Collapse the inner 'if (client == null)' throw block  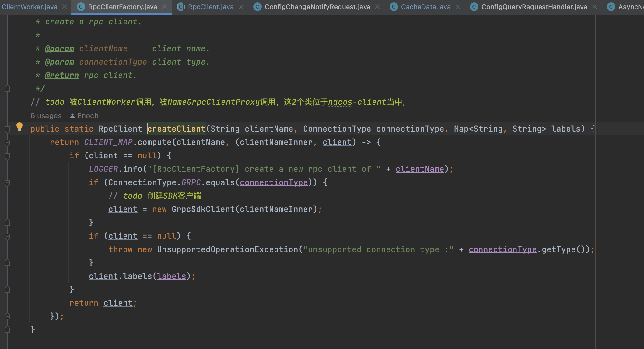tap(8, 236)
